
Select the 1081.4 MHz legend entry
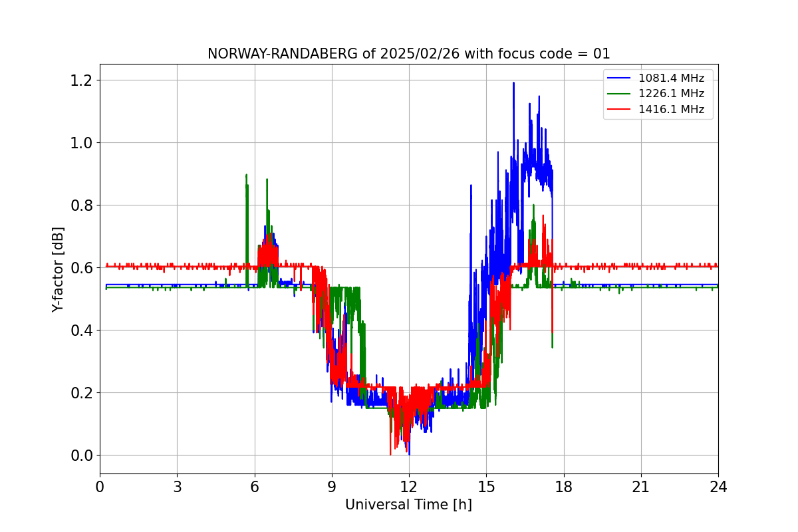658,78
